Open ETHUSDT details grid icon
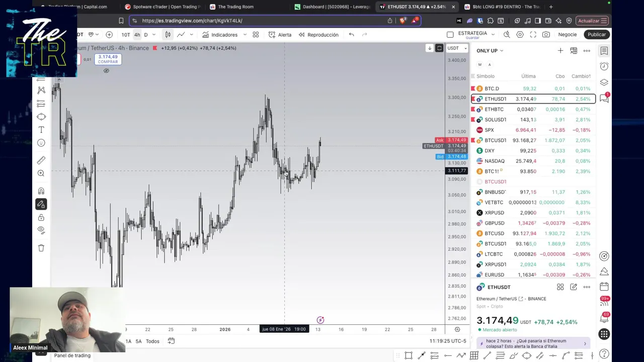 pyautogui.click(x=560, y=287)
